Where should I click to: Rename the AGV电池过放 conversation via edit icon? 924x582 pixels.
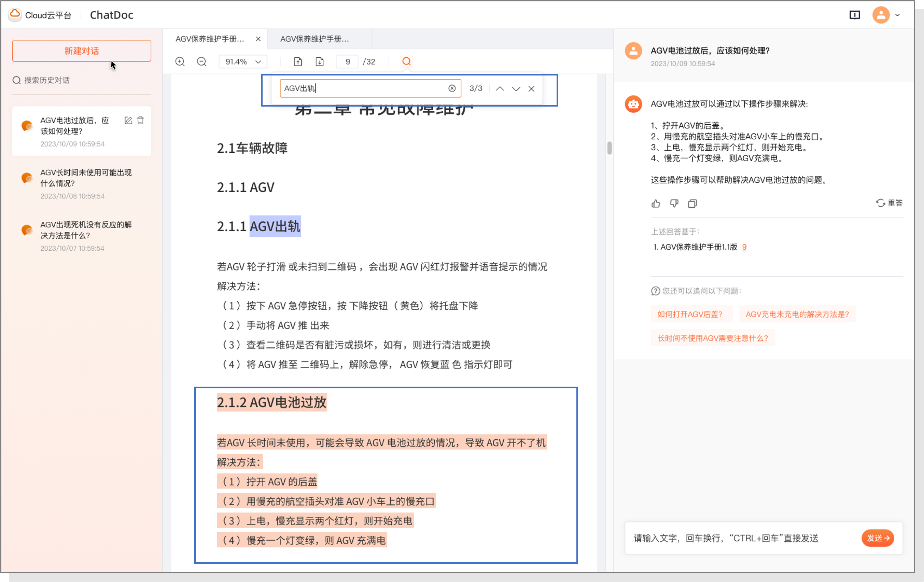[x=128, y=121]
